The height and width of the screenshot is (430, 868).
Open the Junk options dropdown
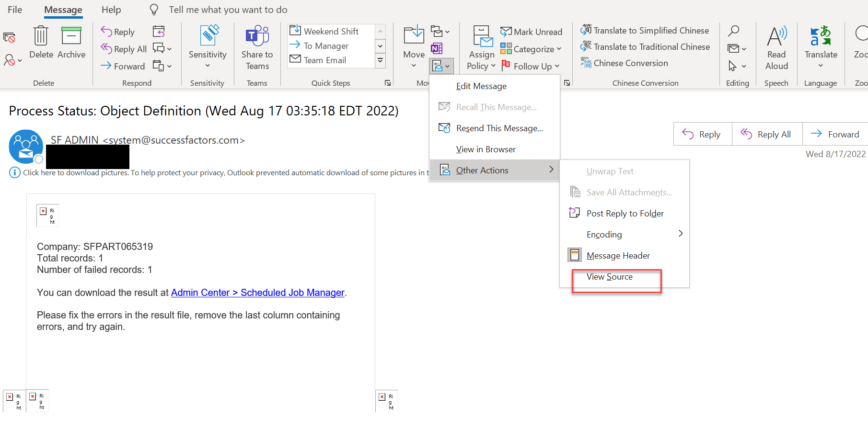pos(12,60)
